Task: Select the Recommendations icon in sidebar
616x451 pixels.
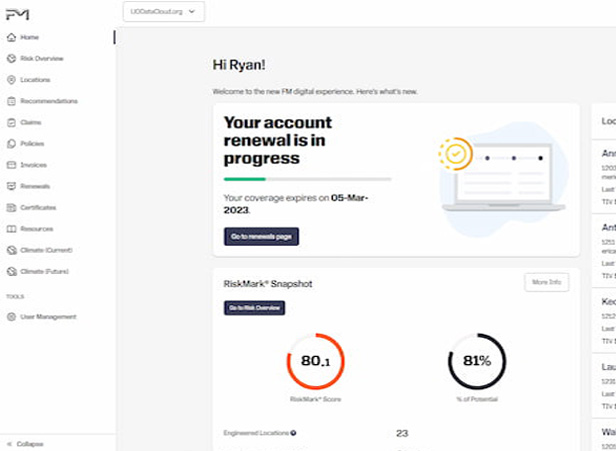Action: pos(11,101)
